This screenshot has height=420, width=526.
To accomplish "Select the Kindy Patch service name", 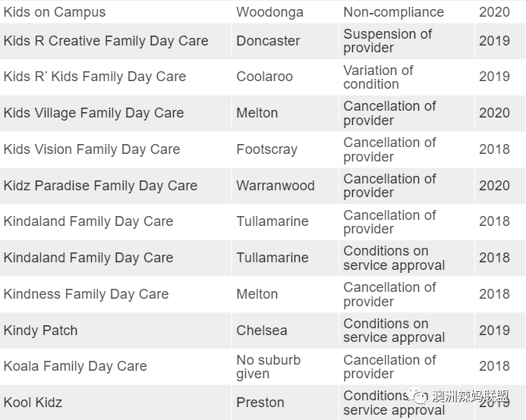I will point(40,331).
